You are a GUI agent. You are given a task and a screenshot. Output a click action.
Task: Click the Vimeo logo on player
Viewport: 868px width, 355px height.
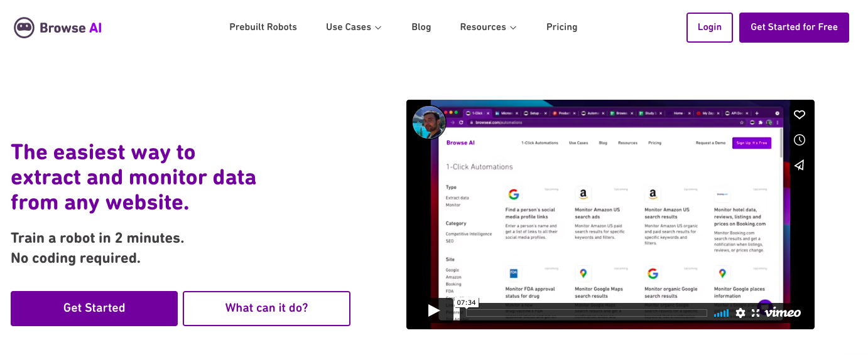[783, 312]
